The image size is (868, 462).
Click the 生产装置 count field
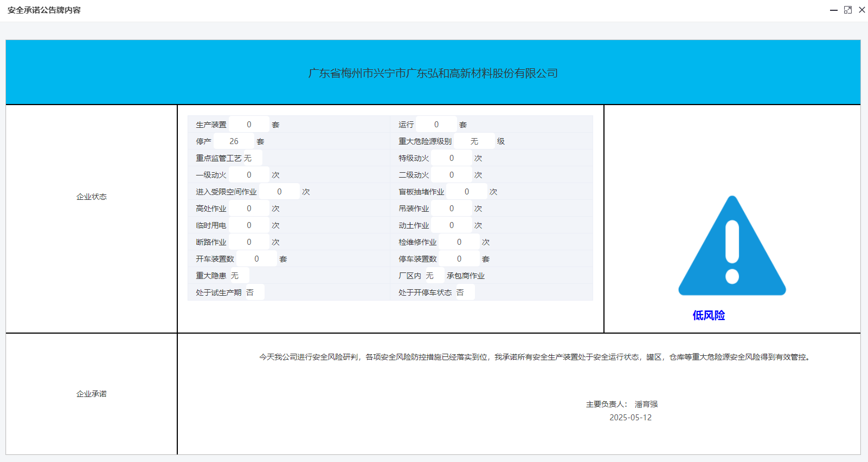tap(249, 125)
